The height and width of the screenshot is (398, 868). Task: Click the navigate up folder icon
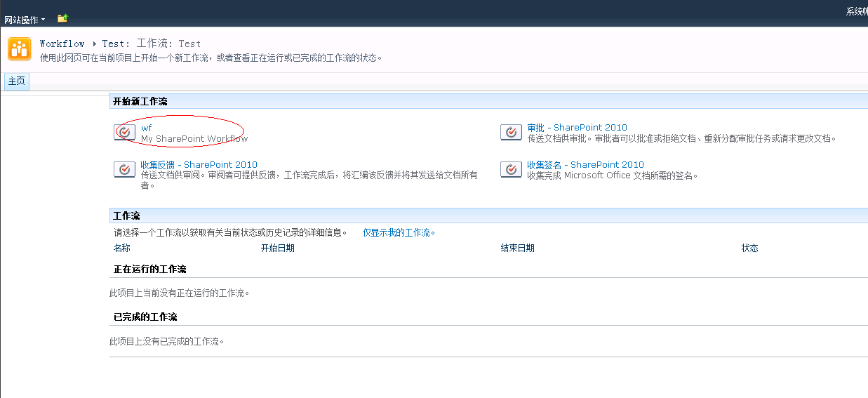coord(62,18)
